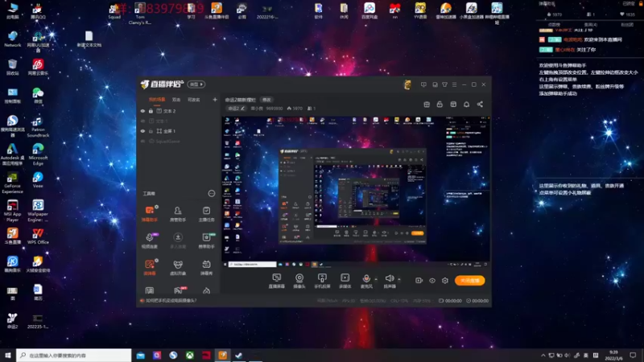Open GeForce Experience desktop shortcut

click(x=12, y=183)
